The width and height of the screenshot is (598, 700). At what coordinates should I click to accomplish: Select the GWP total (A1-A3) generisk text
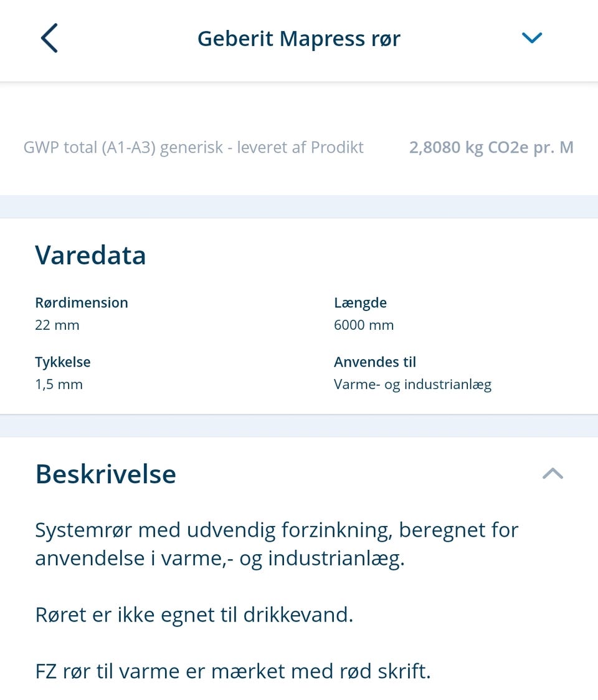pyautogui.click(x=193, y=148)
